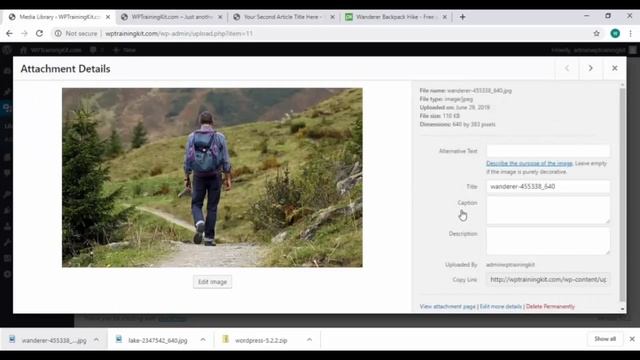This screenshot has width=640, height=360.
Task: Click the Not secure site info icon
Action: pyautogui.click(x=58, y=33)
